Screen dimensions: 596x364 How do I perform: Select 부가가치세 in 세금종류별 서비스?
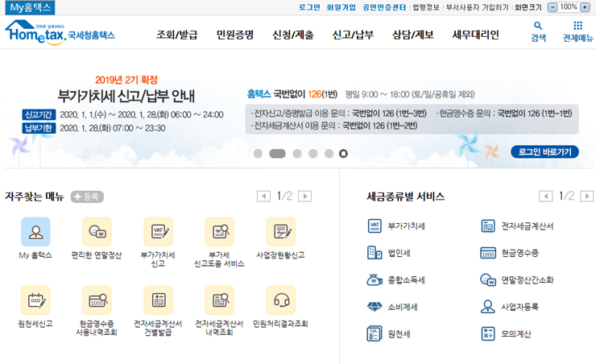[396, 226]
